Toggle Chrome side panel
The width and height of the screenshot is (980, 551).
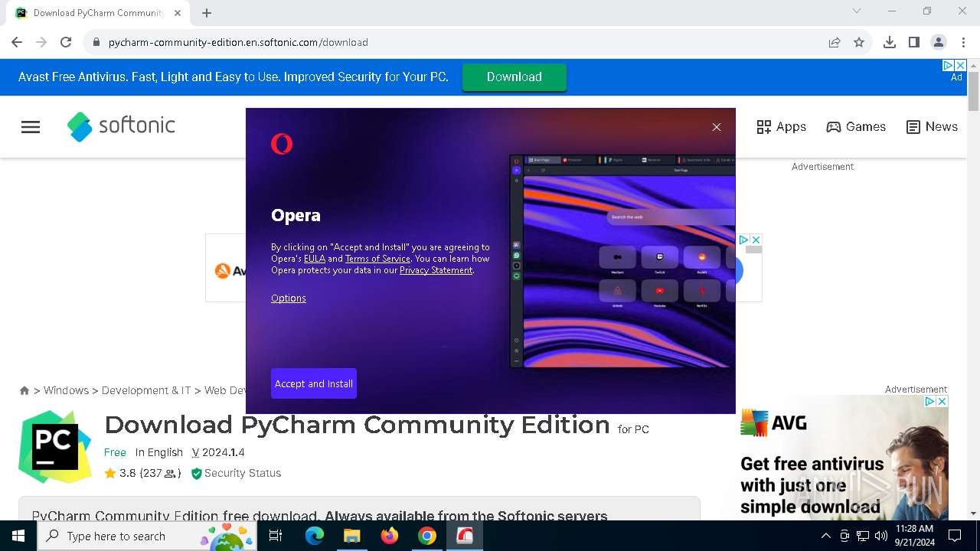[x=914, y=42]
